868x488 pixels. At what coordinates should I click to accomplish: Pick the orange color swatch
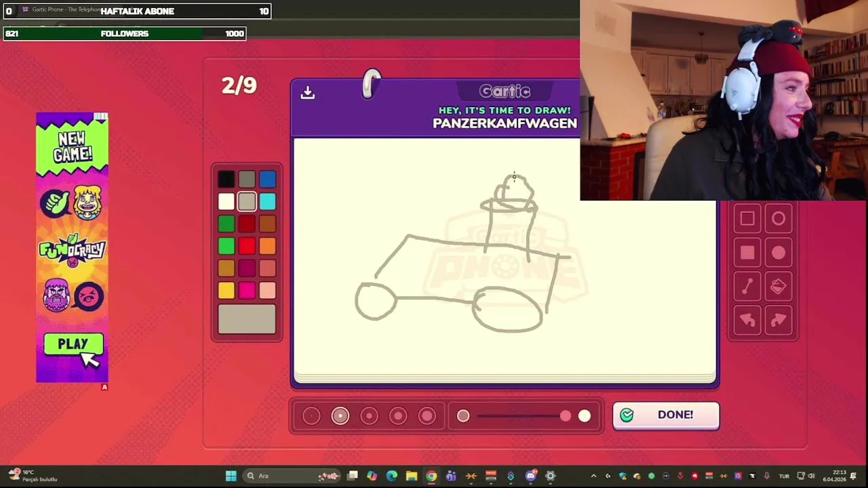267,246
